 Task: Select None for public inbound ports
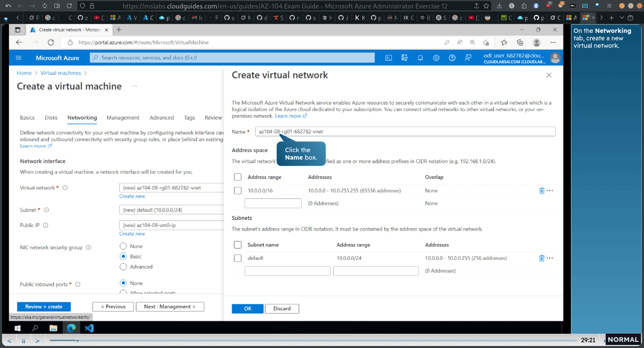click(123, 283)
